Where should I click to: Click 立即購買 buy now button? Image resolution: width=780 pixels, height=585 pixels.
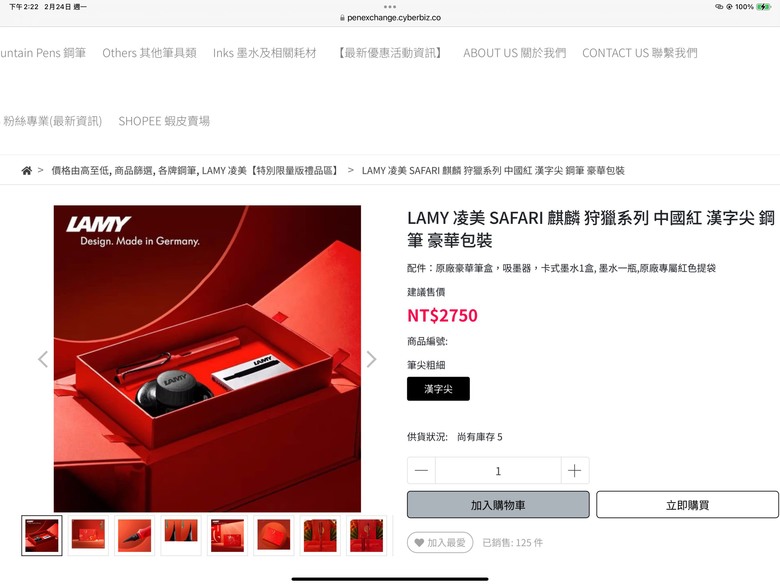(x=687, y=505)
